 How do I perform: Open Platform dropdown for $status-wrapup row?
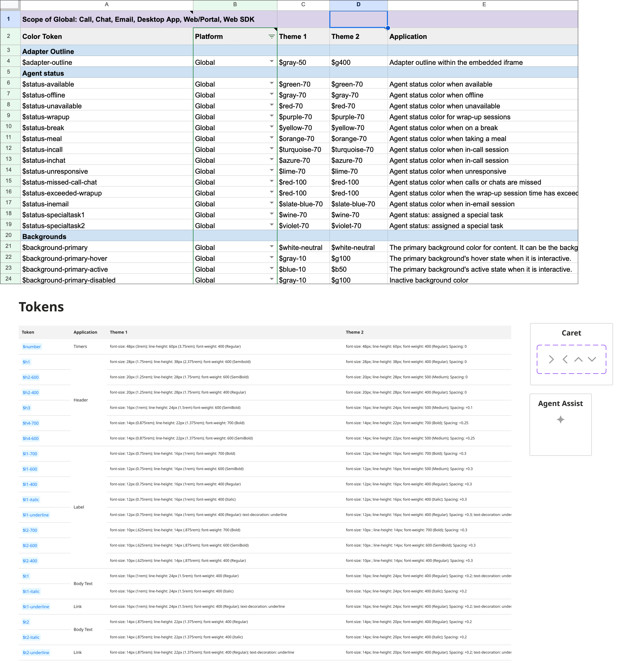click(x=272, y=116)
